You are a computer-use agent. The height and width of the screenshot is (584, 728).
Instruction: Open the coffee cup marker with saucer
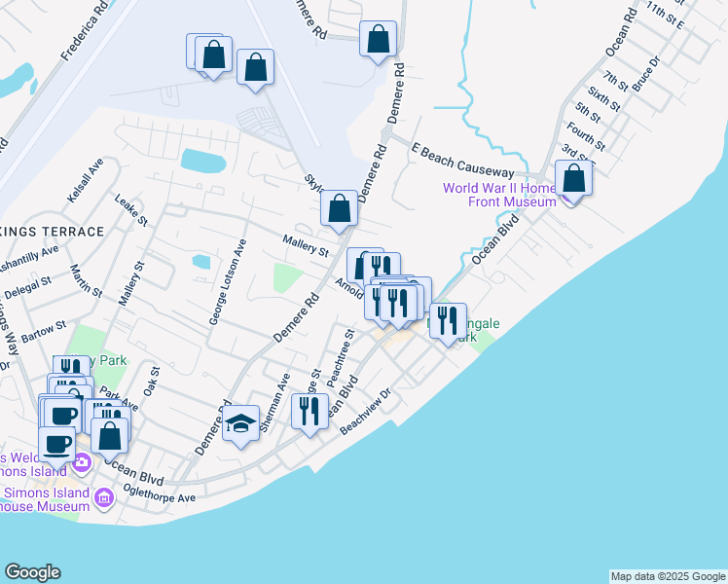pos(58,443)
